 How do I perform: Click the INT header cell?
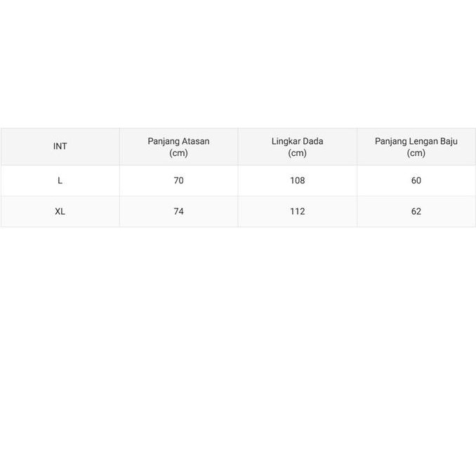coord(60,147)
